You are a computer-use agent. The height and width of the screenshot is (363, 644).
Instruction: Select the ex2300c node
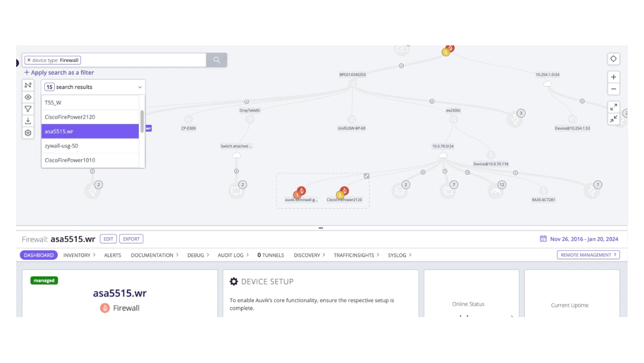click(x=453, y=119)
